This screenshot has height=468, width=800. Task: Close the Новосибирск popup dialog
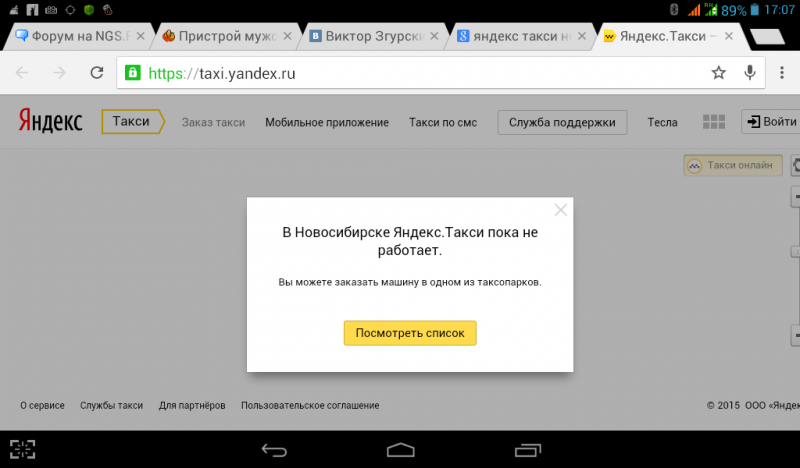pyautogui.click(x=561, y=210)
